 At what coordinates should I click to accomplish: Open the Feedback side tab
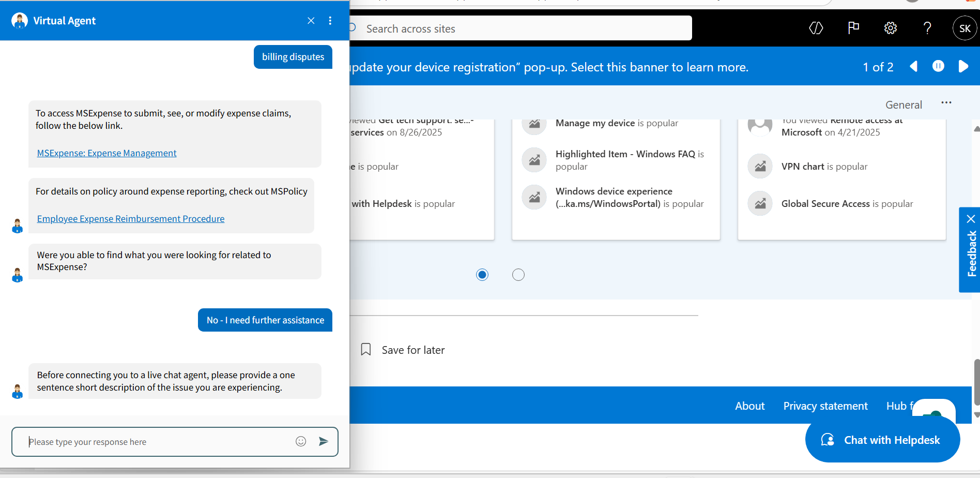click(972, 254)
